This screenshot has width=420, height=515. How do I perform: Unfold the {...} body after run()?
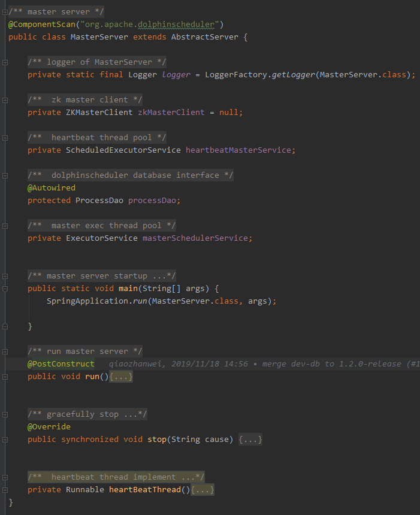121,377
